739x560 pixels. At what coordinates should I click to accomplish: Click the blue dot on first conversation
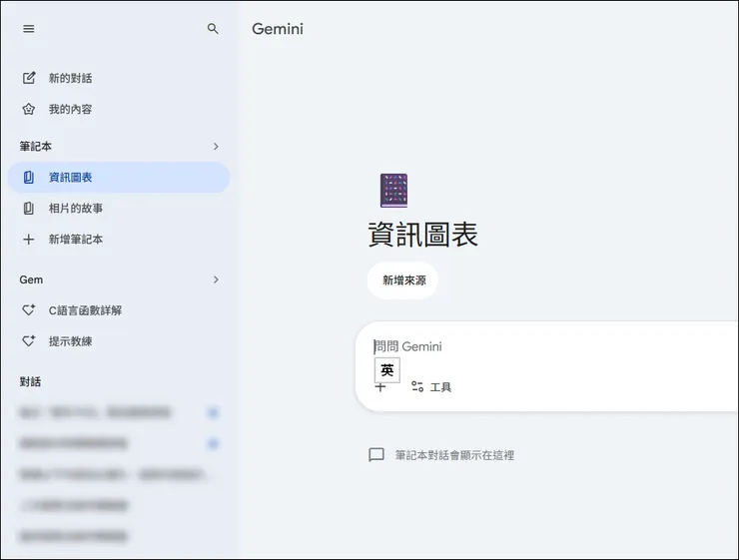point(213,412)
